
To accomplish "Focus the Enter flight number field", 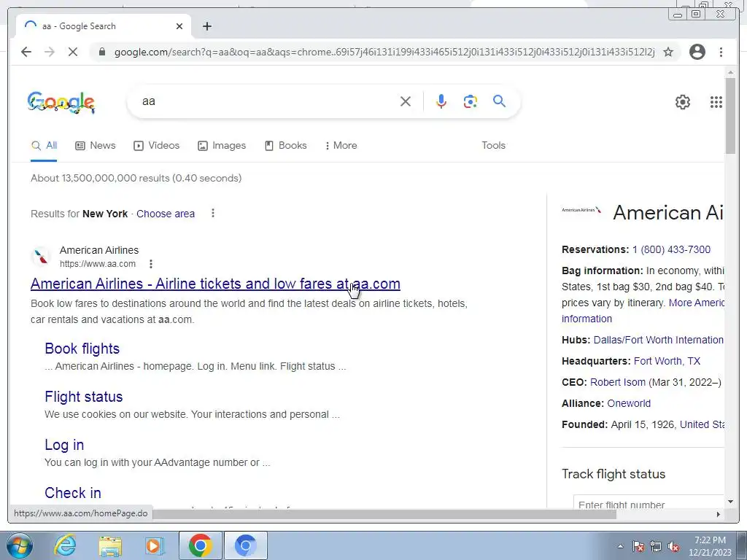I will 649,502.
